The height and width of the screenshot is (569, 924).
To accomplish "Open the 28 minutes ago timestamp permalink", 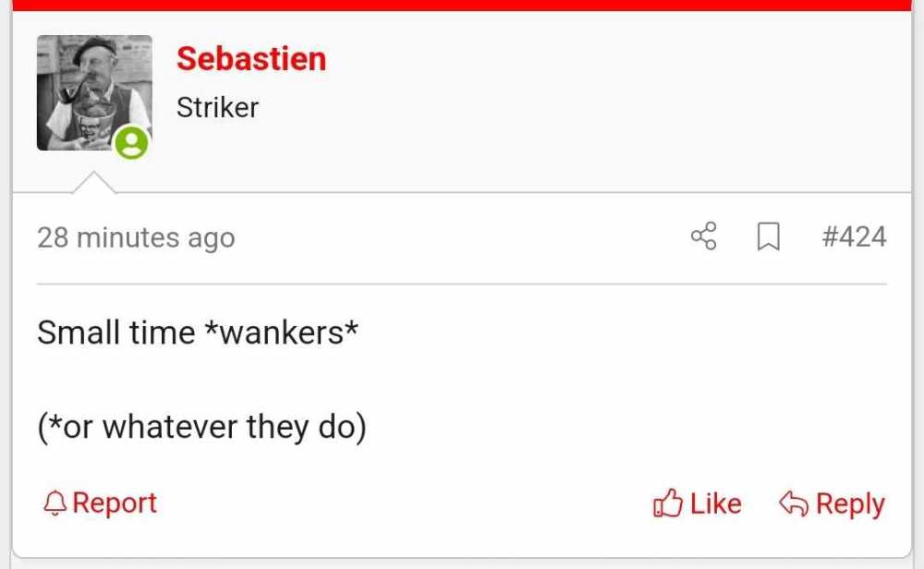I will pyautogui.click(x=136, y=238).
